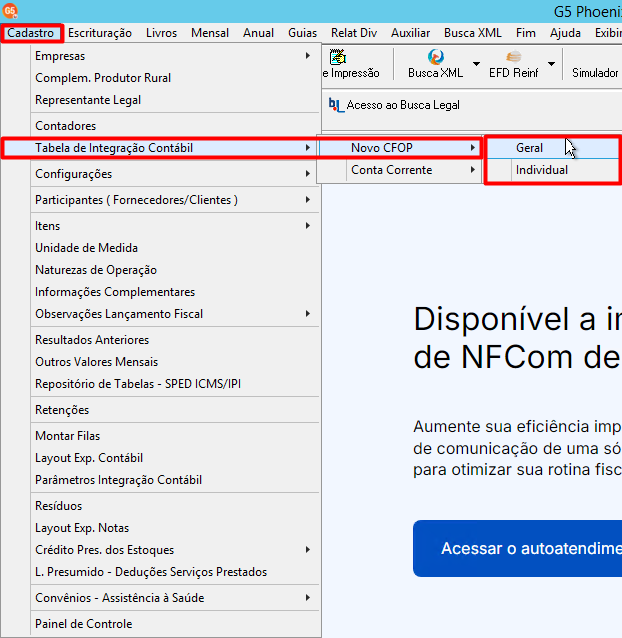Choose the Conta Corrente submenu entry
The image size is (622, 638).
(400, 170)
